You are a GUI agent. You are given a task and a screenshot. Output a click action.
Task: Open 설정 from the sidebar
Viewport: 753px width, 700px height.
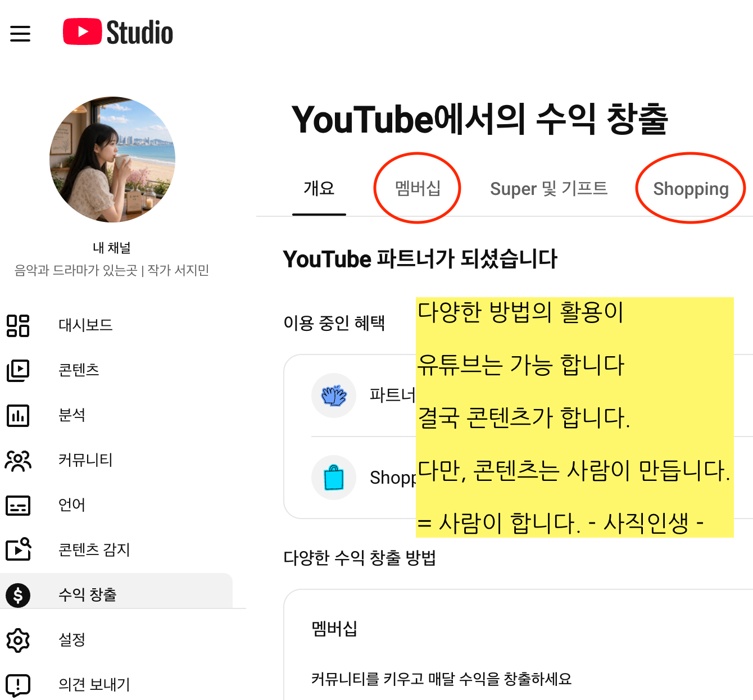(72, 639)
